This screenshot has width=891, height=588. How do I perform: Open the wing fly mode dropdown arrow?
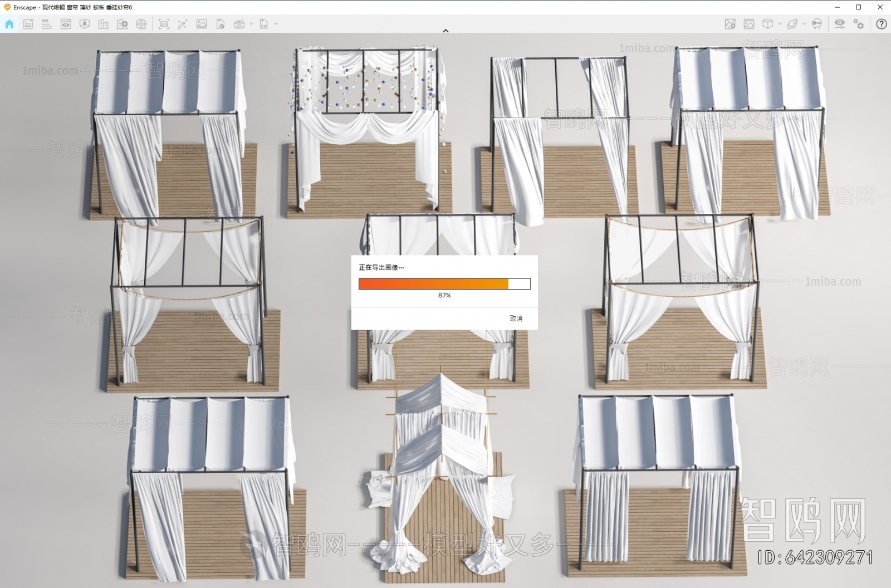coord(804,24)
